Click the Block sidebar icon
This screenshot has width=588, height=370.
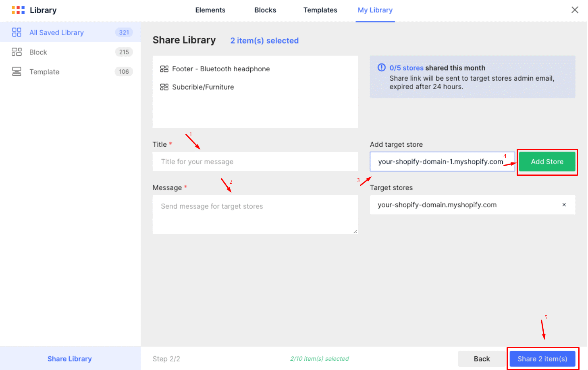(x=17, y=52)
